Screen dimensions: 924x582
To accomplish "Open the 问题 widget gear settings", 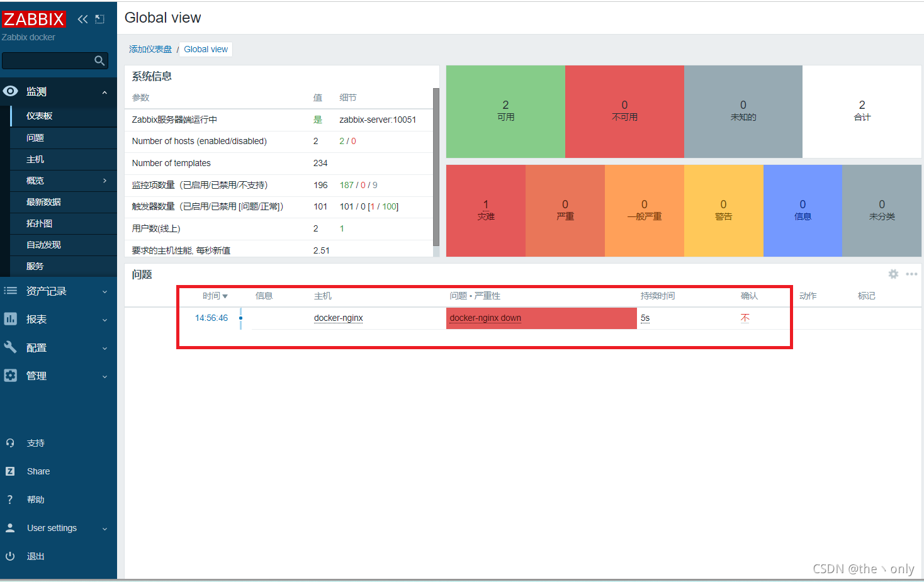I will click(893, 274).
